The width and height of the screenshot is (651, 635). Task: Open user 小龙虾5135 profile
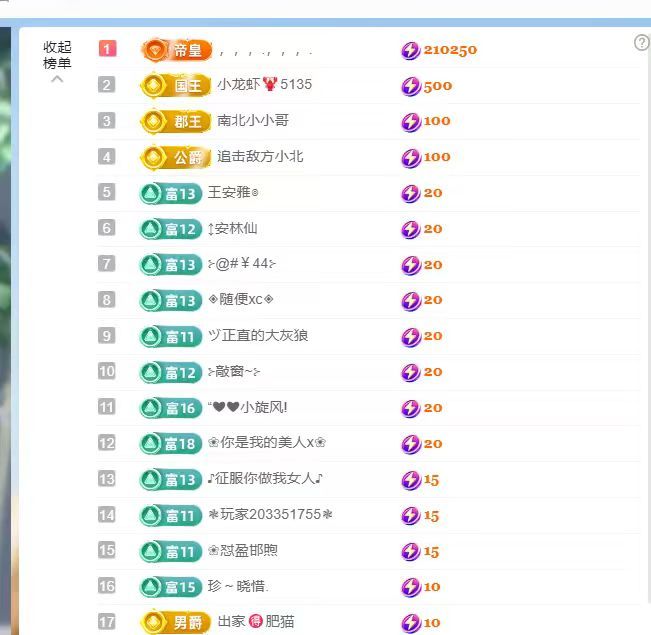pos(264,85)
